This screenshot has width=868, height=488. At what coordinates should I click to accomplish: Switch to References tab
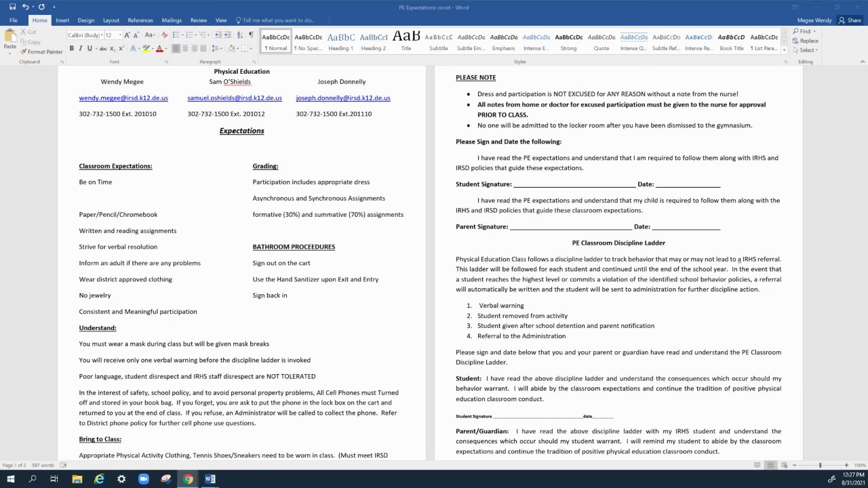coord(140,20)
